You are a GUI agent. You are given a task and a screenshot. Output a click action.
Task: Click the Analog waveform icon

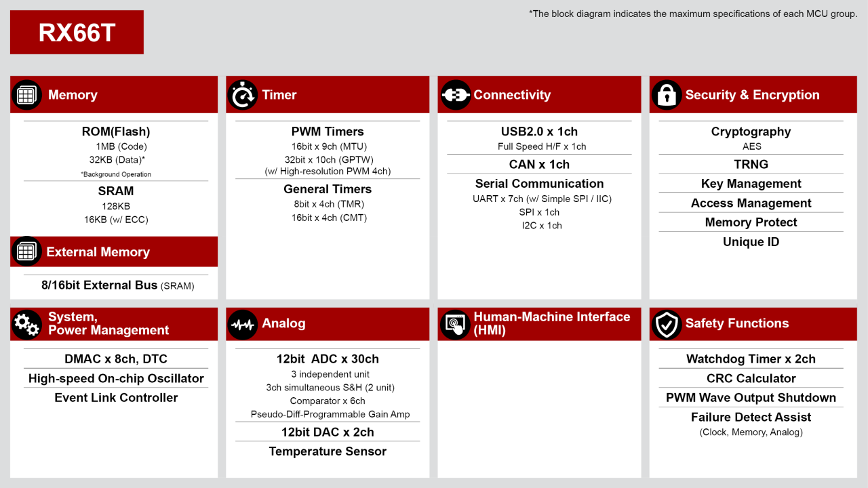pyautogui.click(x=242, y=324)
